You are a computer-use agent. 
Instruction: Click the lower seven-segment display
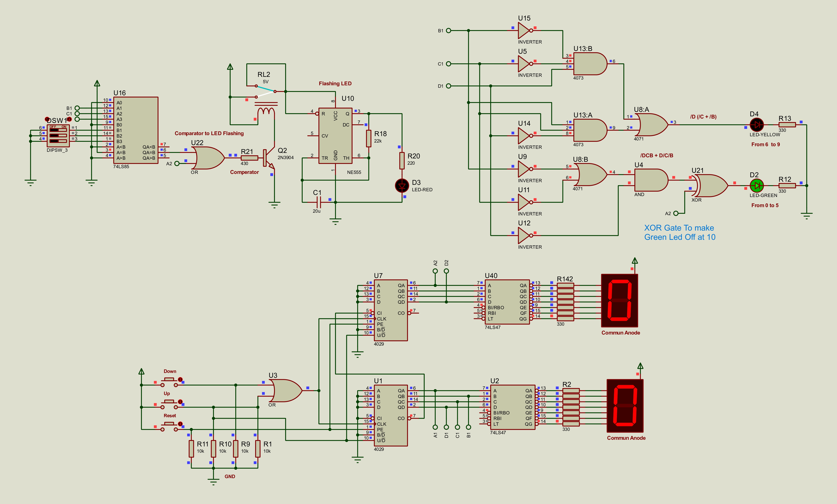click(625, 406)
